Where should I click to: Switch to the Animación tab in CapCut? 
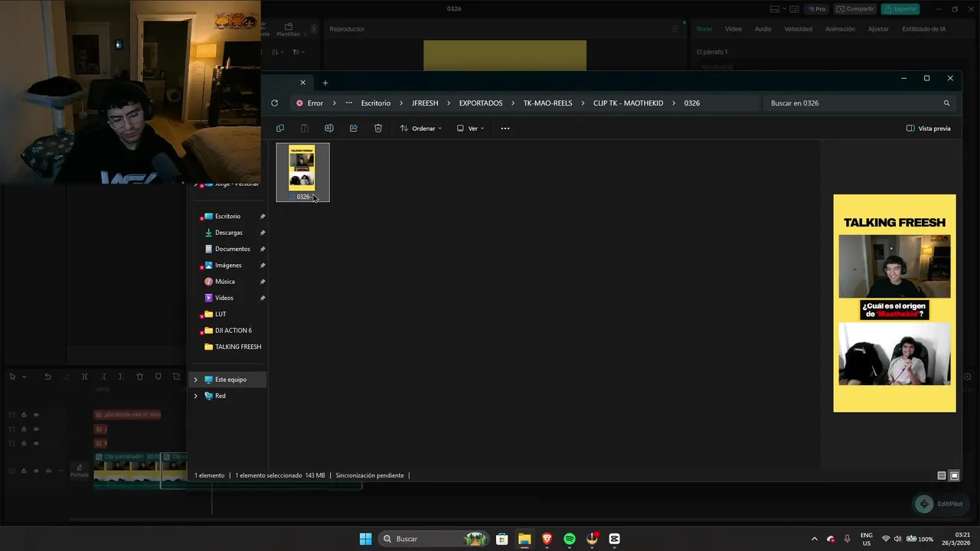840,29
